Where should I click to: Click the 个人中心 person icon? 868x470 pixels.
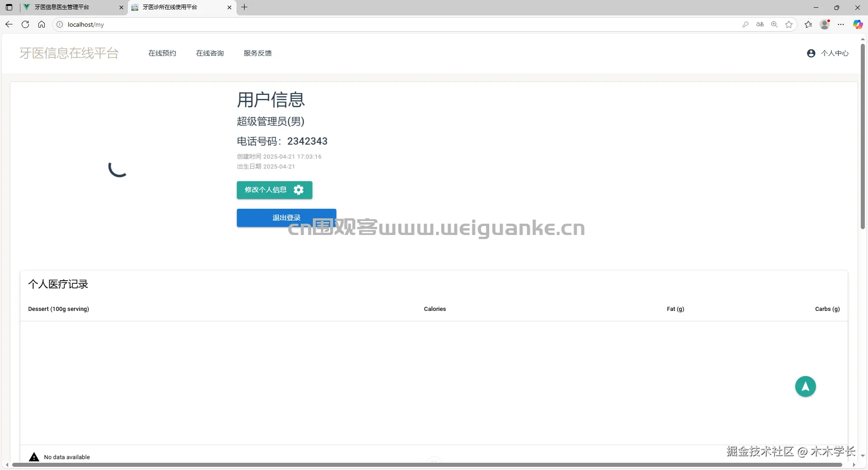[x=811, y=53]
